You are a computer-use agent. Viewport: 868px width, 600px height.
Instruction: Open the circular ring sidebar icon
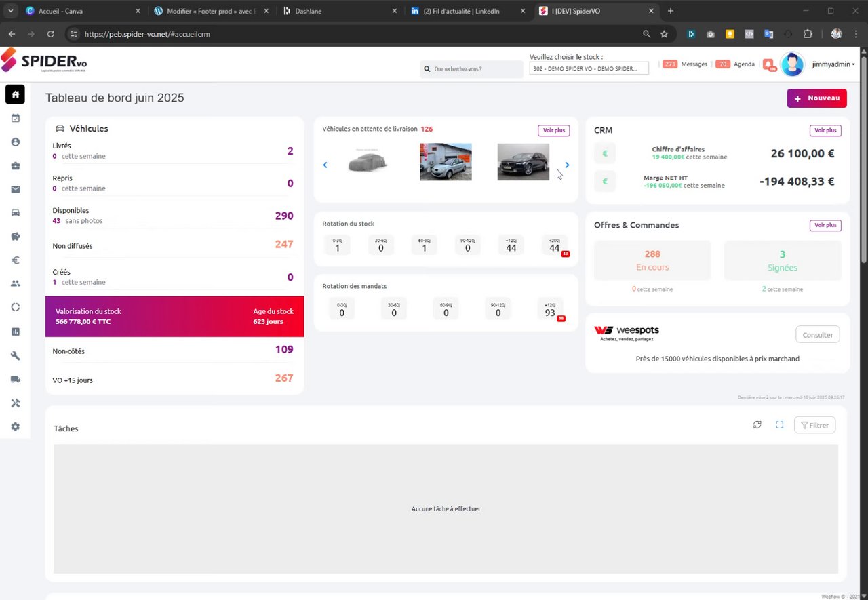coord(15,307)
